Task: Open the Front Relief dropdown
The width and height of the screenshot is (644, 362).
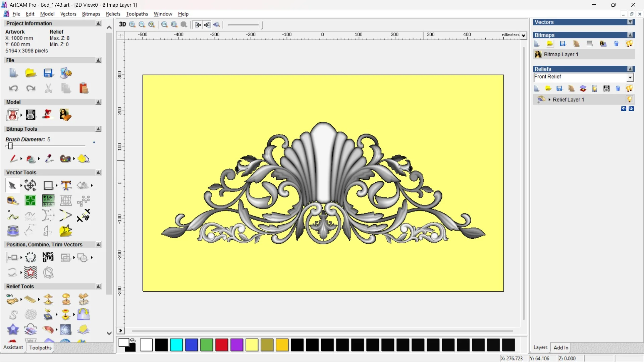Action: click(630, 77)
